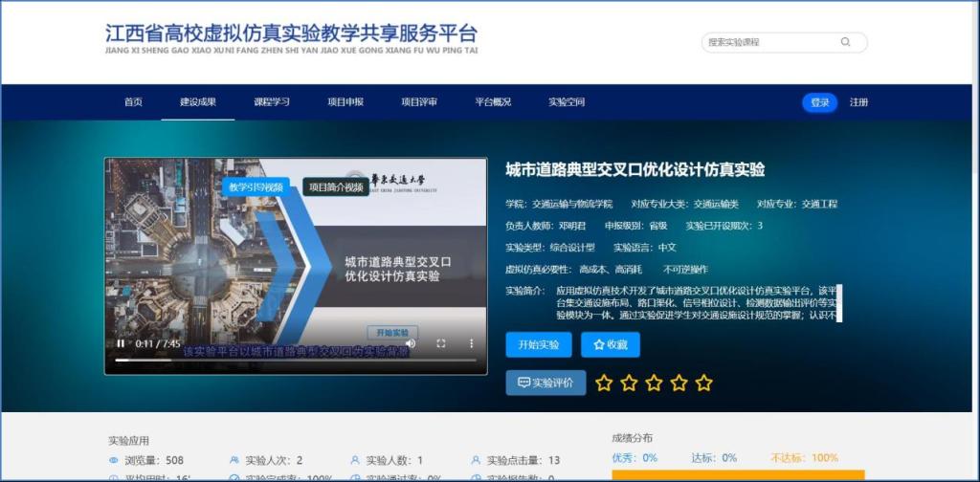Click the search magnifier icon
Image resolution: width=980 pixels, height=482 pixels.
point(845,42)
